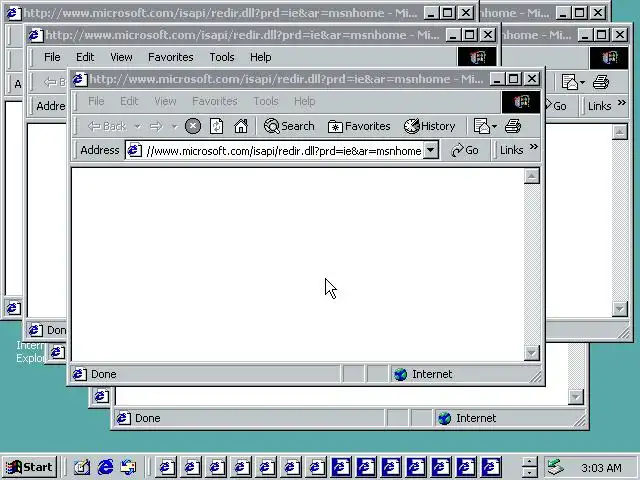Click scroll up arrow in right background window
This screenshot has height=480, width=640.
620,132
